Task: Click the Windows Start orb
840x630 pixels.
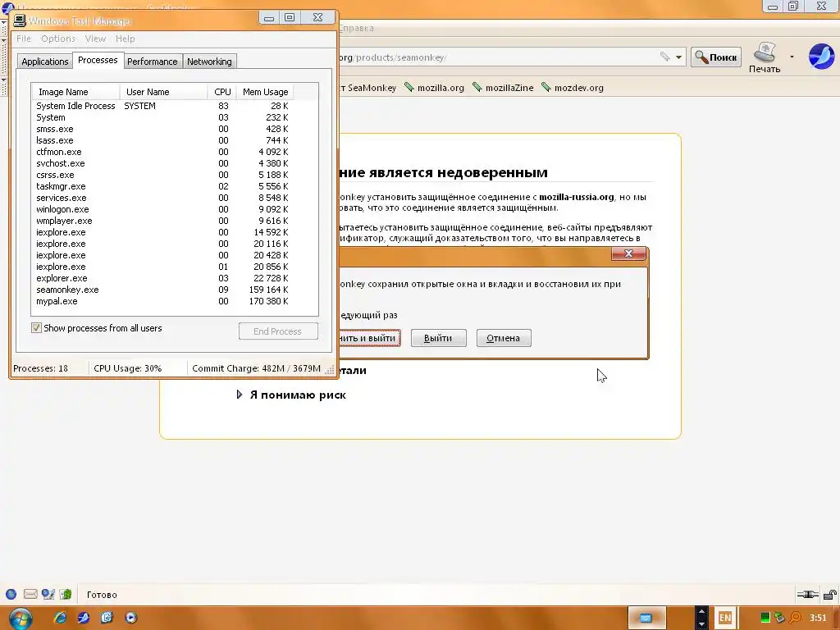Action: click(21, 619)
